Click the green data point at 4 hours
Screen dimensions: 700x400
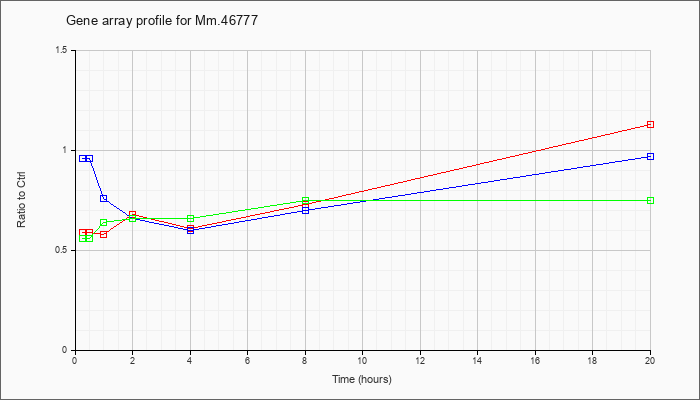[x=191, y=218]
